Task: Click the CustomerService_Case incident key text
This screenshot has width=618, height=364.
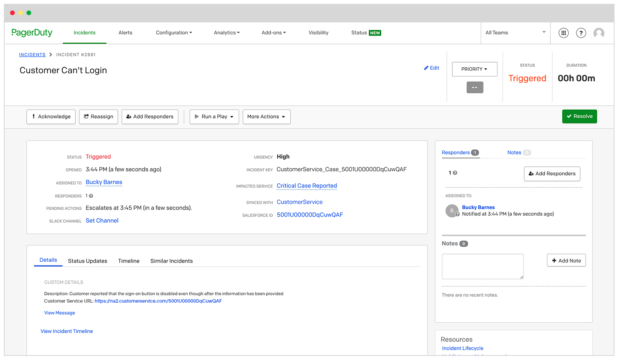Action: [341, 169]
